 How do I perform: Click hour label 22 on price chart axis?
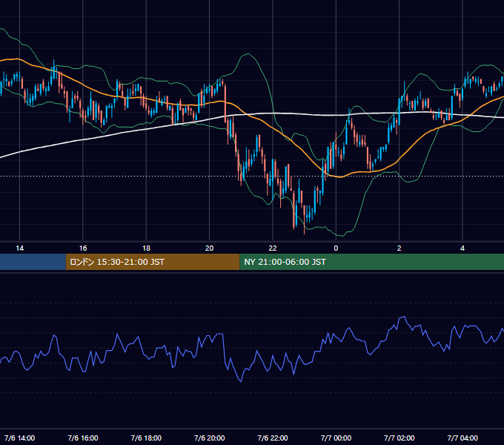273,248
